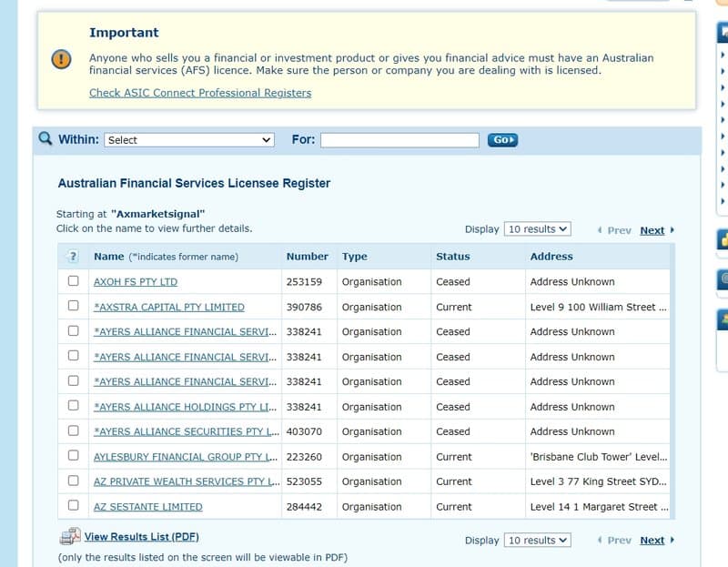The image size is (728, 567).
Task: Click the question mark help icon in table header
Action: pos(73,257)
